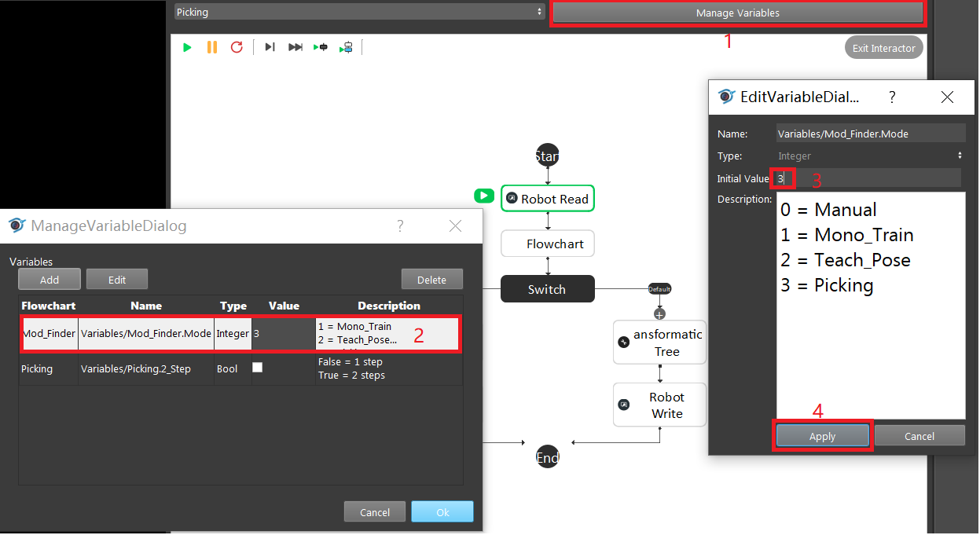
Task: Select the Start node in flowchart
Action: click(x=547, y=156)
